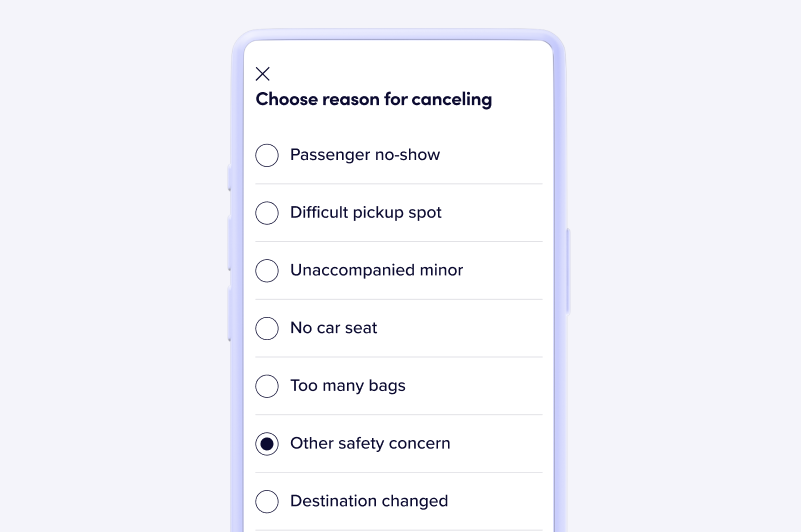Mark the Unaccompanied minor radio button

(x=267, y=271)
